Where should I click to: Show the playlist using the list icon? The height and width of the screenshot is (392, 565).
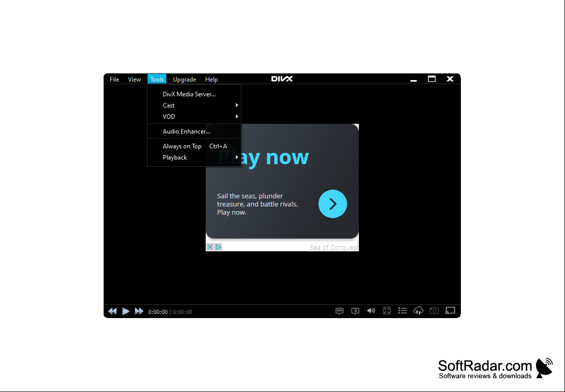coord(403,310)
